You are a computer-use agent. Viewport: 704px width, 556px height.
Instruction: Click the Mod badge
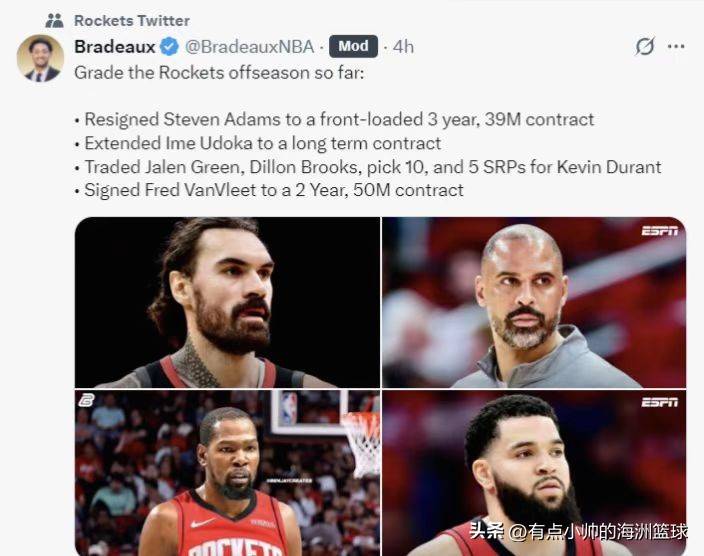(353, 46)
